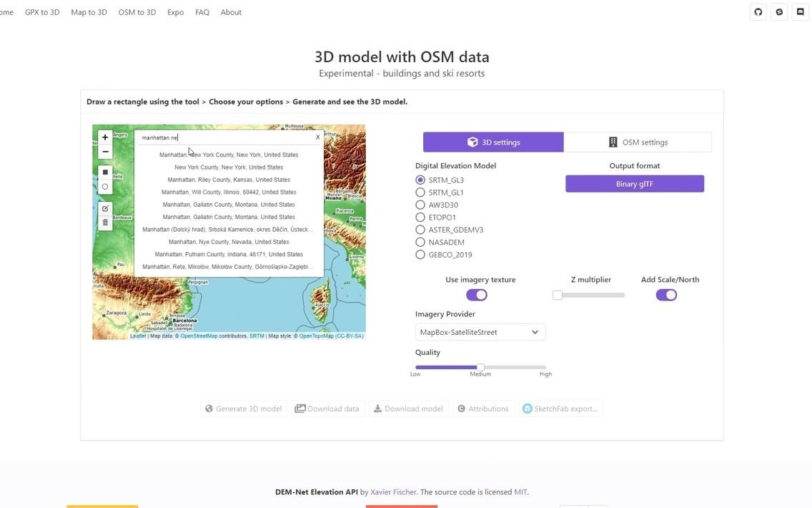Switch to the OSM settings tab
Viewport: 812px width, 508px height.
pyautogui.click(x=638, y=142)
